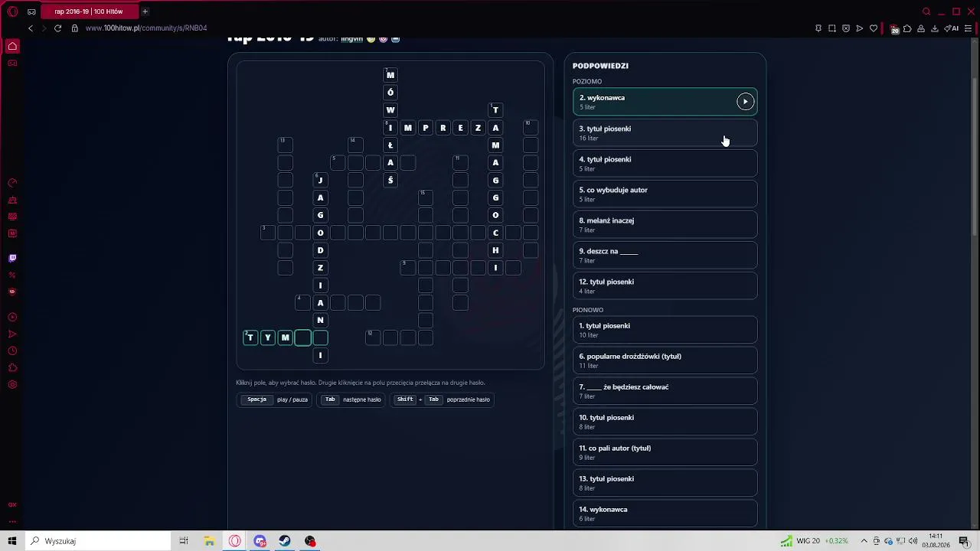Viewport: 980px width, 551px height.
Task: Open File Explorer from the taskbar
Action: pos(209,541)
